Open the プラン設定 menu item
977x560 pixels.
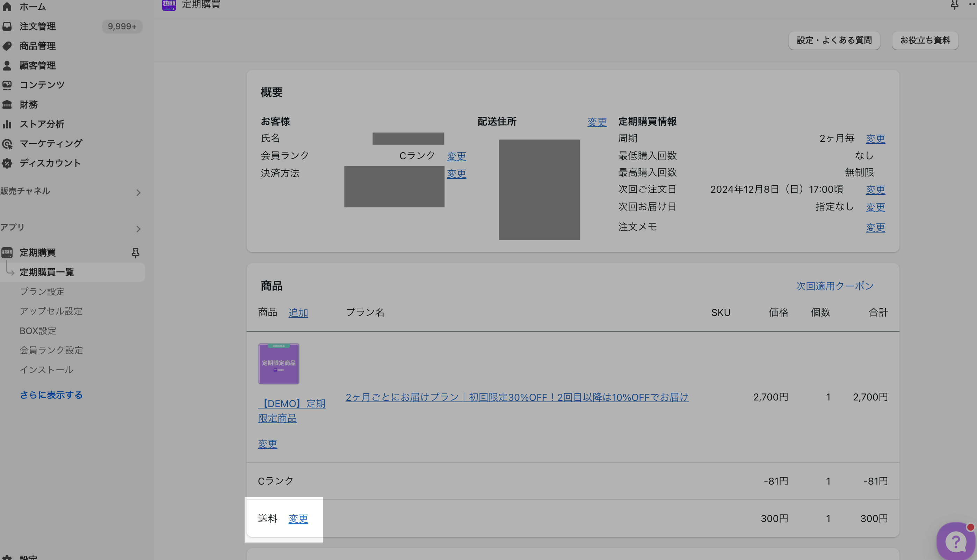click(x=42, y=292)
